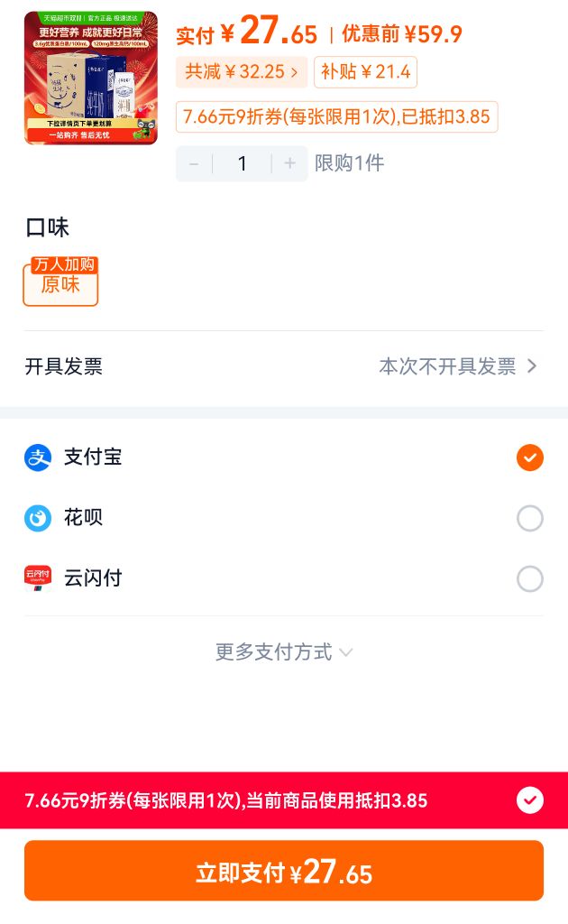Open the milk product thumbnail image
This screenshot has width=568, height=924.
(x=91, y=78)
